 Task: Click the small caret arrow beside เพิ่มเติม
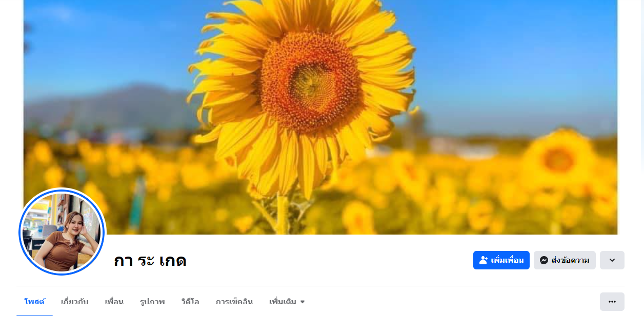(303, 302)
